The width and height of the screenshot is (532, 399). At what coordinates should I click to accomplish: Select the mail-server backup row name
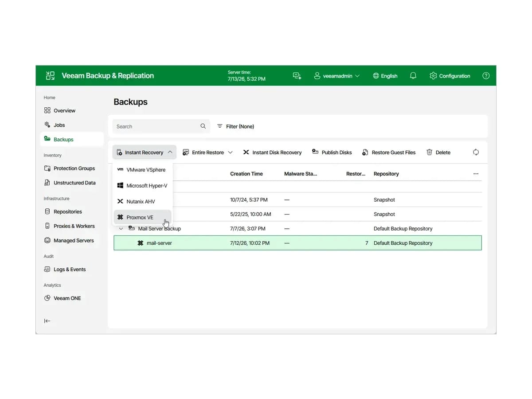(159, 243)
